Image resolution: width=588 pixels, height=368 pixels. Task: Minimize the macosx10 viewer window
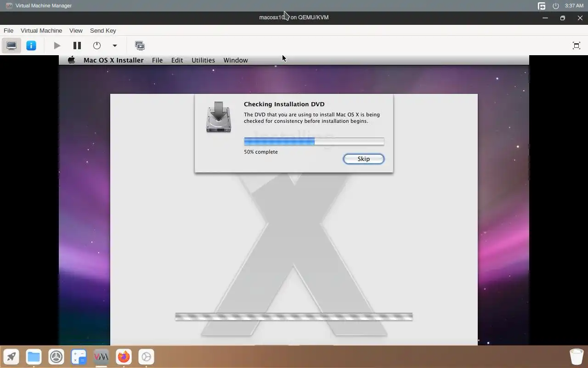[545, 18]
